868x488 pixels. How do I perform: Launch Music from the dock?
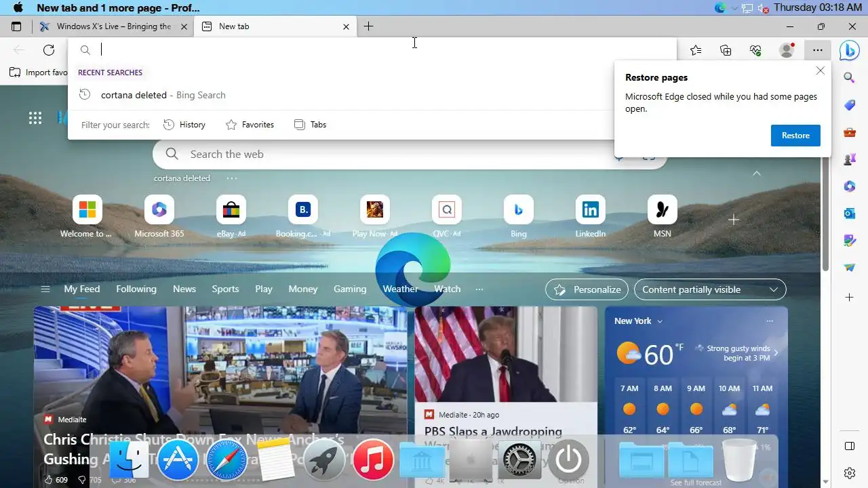click(373, 460)
